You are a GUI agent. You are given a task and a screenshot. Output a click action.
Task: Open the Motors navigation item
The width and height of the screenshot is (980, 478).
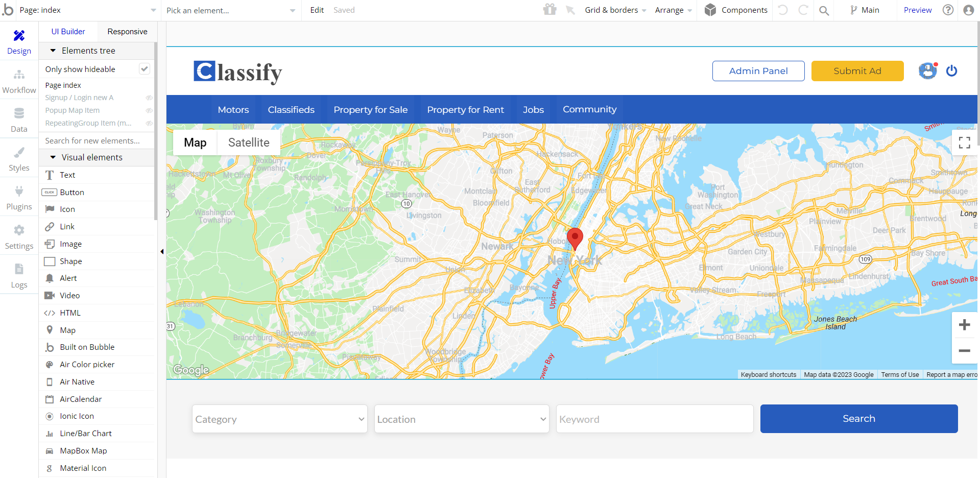233,110
